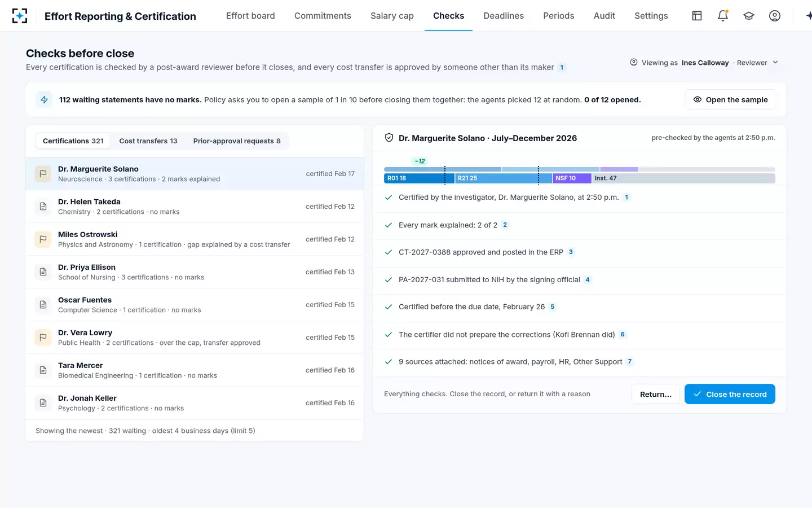Open source reference 7 on sources attached
812x508 pixels.
[x=630, y=362]
